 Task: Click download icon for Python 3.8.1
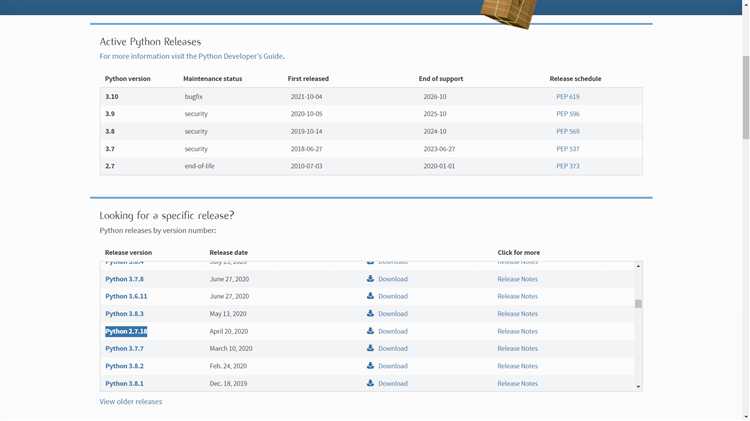[370, 383]
